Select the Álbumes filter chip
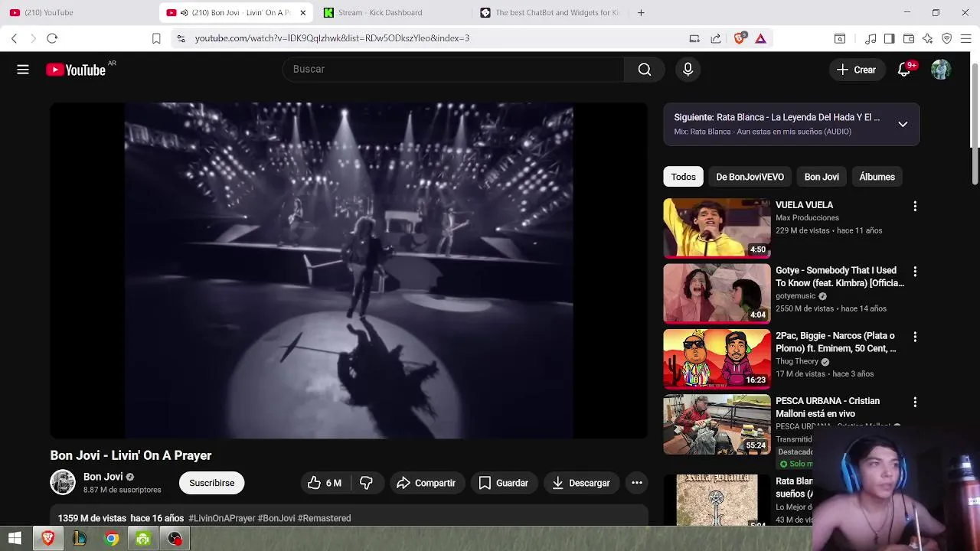 tap(877, 177)
